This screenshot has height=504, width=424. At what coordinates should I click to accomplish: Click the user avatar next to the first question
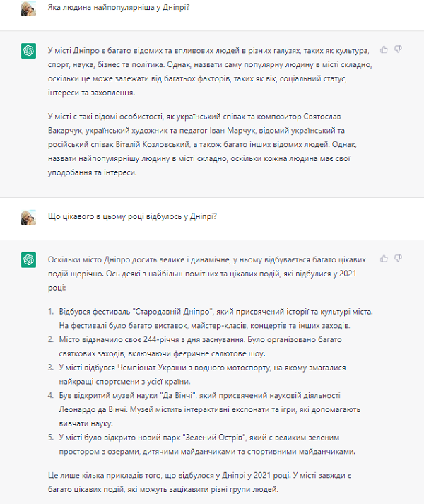pyautogui.click(x=29, y=8)
